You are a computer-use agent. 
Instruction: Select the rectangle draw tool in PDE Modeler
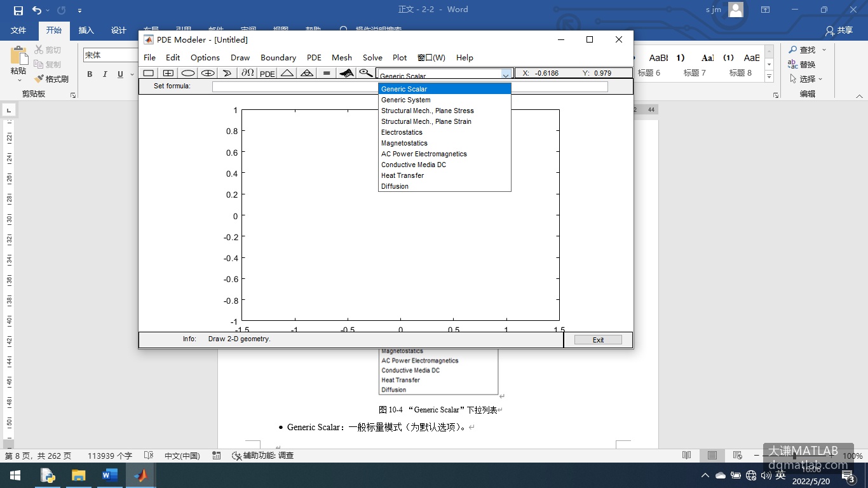148,73
